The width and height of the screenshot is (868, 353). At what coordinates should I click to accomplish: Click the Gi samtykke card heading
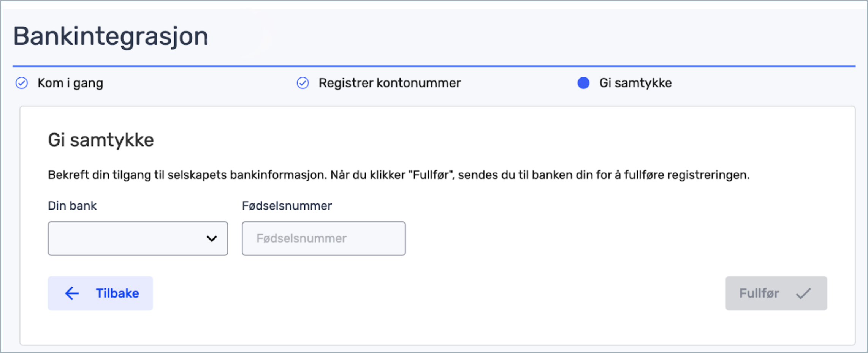coord(101,140)
